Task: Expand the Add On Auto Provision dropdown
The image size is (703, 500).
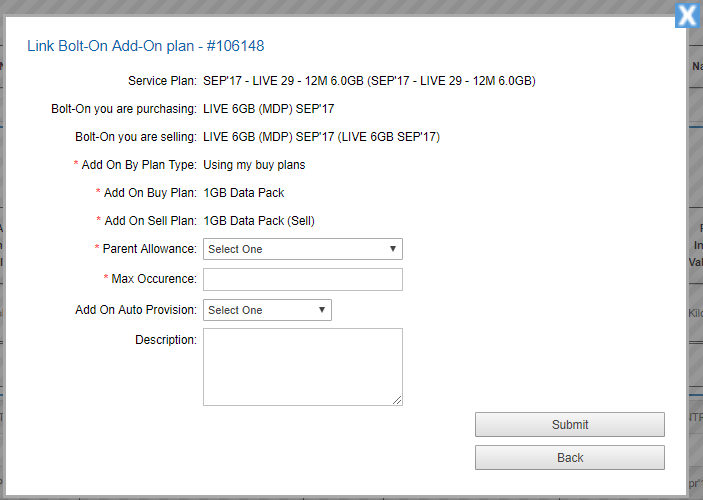Action: pos(267,310)
